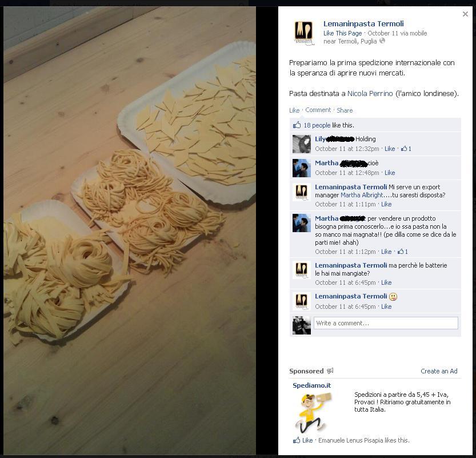Close the photo viewer with X

click(465, 14)
